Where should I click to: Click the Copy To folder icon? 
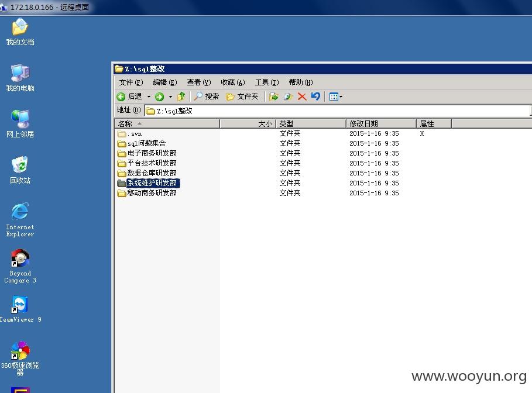click(x=288, y=96)
